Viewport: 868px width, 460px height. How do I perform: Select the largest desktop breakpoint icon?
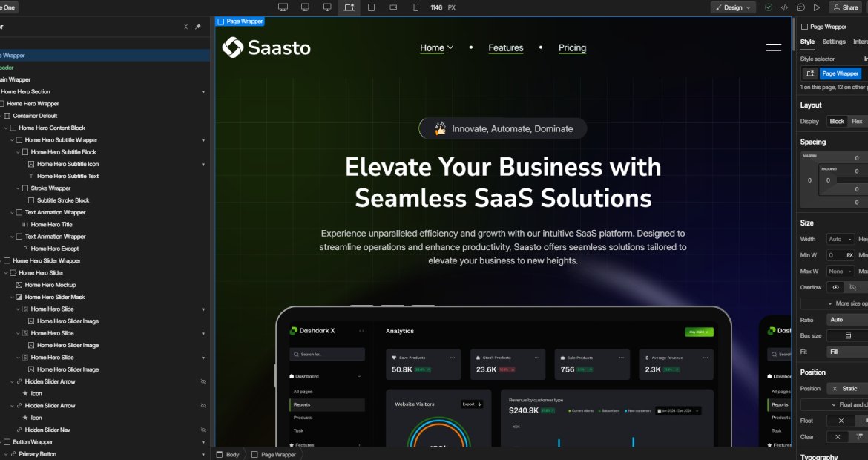(283, 7)
